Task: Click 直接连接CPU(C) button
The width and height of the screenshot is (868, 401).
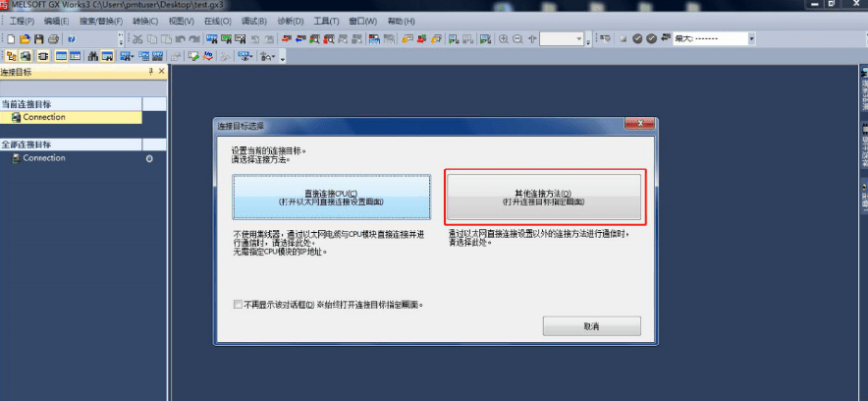Action: (x=331, y=198)
